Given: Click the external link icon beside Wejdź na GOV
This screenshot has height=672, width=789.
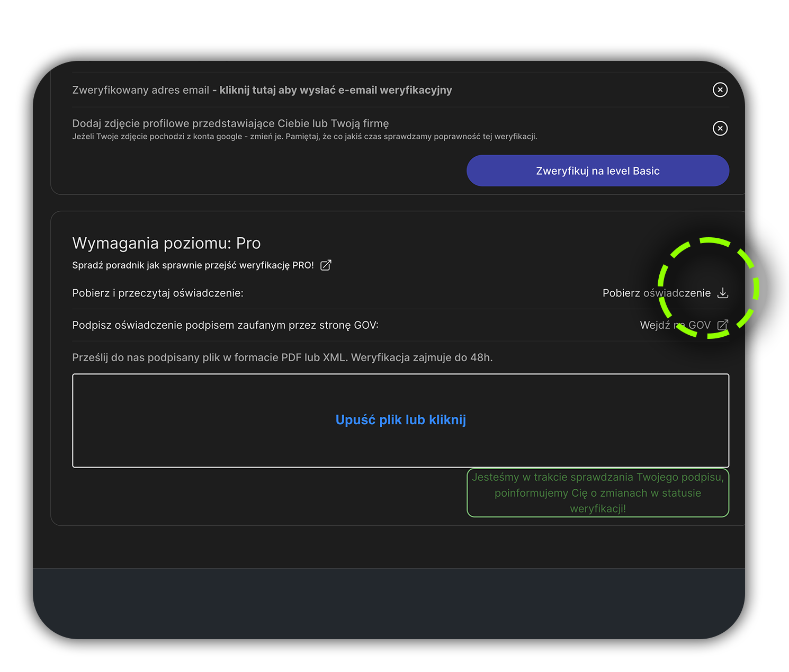Looking at the screenshot, I should [722, 325].
